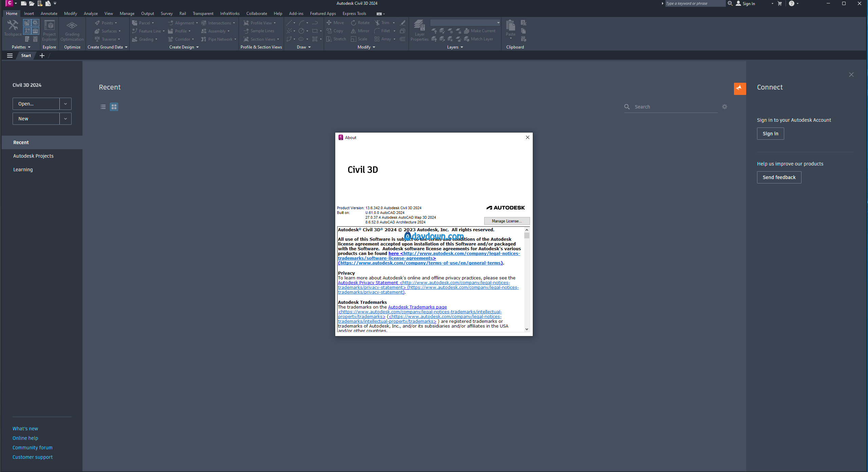
Task: Open the Annotate ribbon tab
Action: point(49,14)
